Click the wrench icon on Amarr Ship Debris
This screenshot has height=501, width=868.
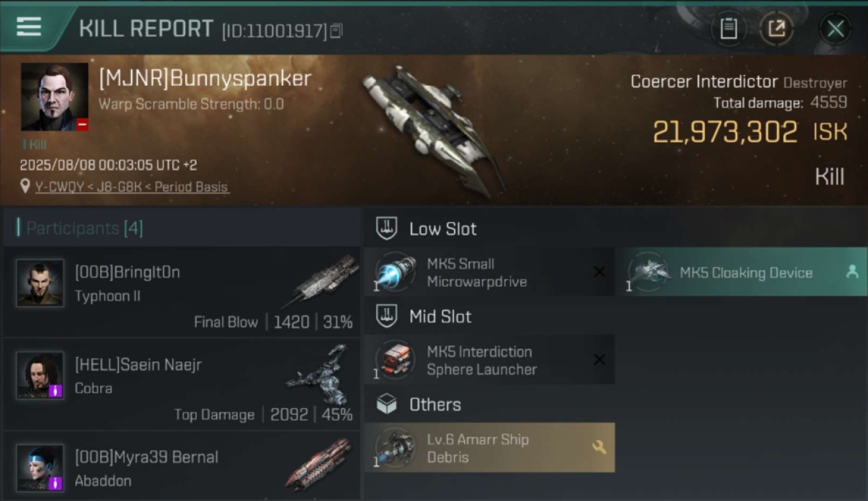click(599, 448)
